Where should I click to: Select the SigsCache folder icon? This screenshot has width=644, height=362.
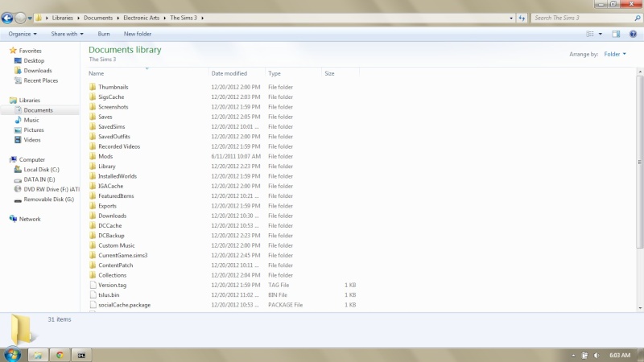tap(93, 97)
